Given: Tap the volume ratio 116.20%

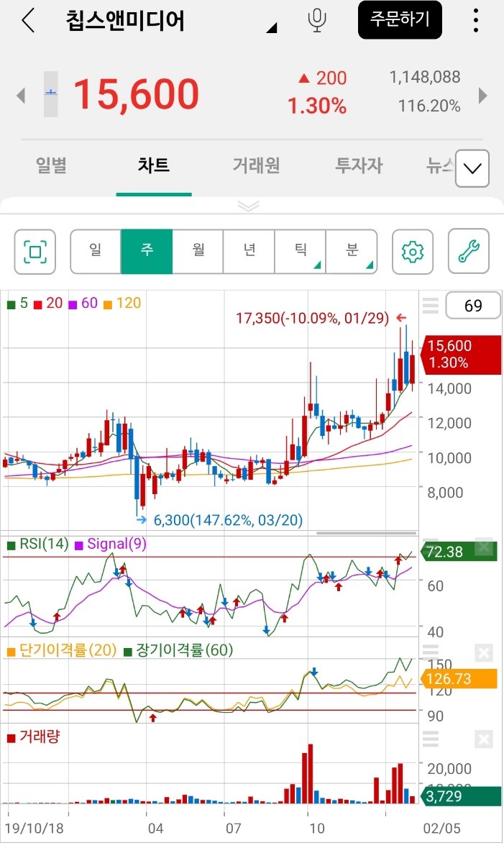Looking at the screenshot, I should [429, 106].
